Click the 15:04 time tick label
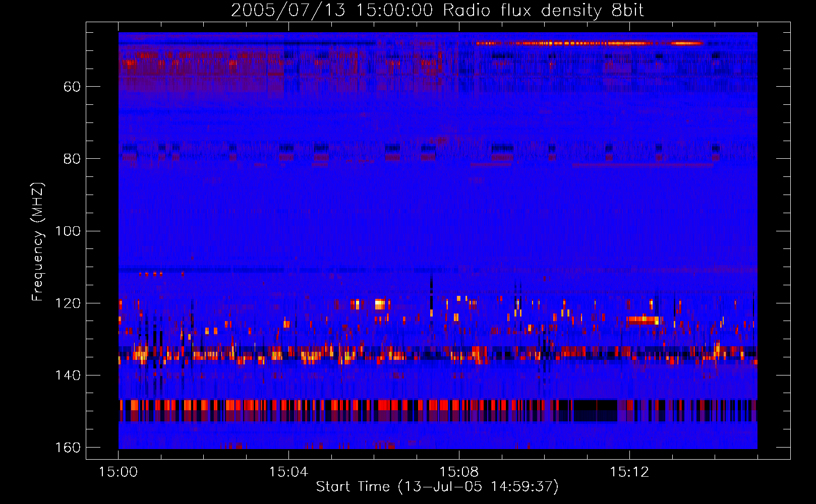This screenshot has width=816, height=504. pyautogui.click(x=288, y=472)
